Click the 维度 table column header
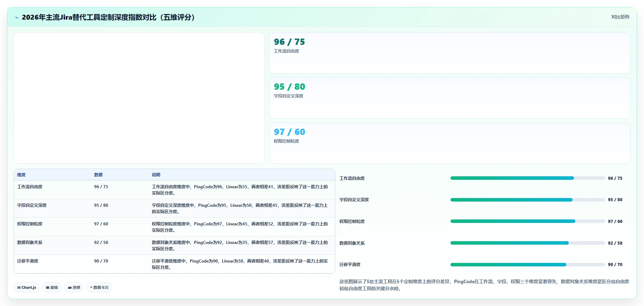The width and height of the screenshot is (644, 306). point(21,175)
